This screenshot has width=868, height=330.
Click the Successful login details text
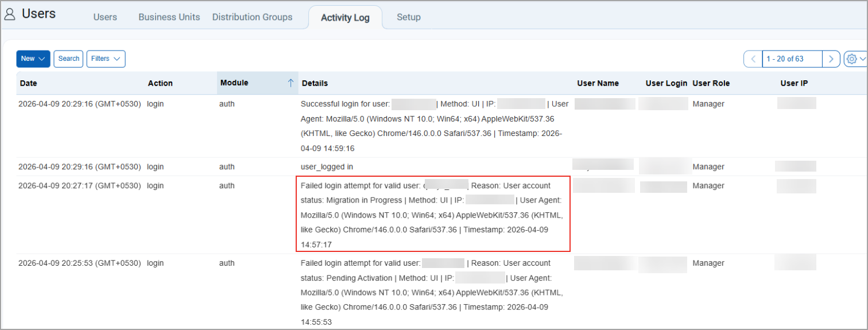(435, 126)
